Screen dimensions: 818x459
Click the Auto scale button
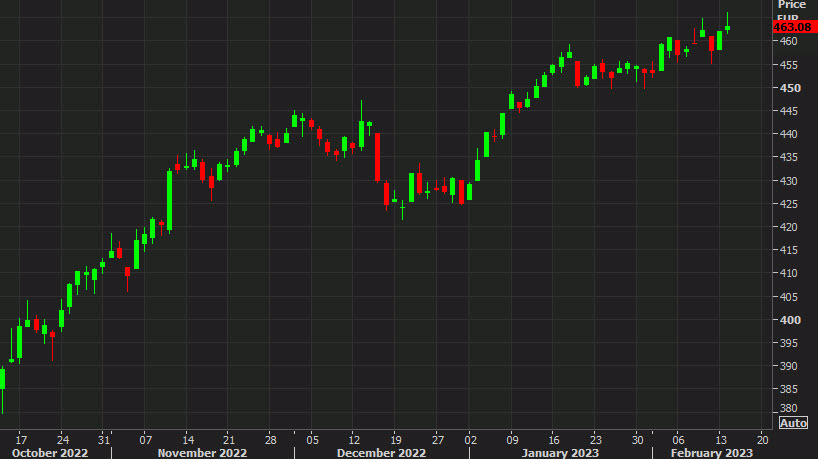[x=793, y=423]
